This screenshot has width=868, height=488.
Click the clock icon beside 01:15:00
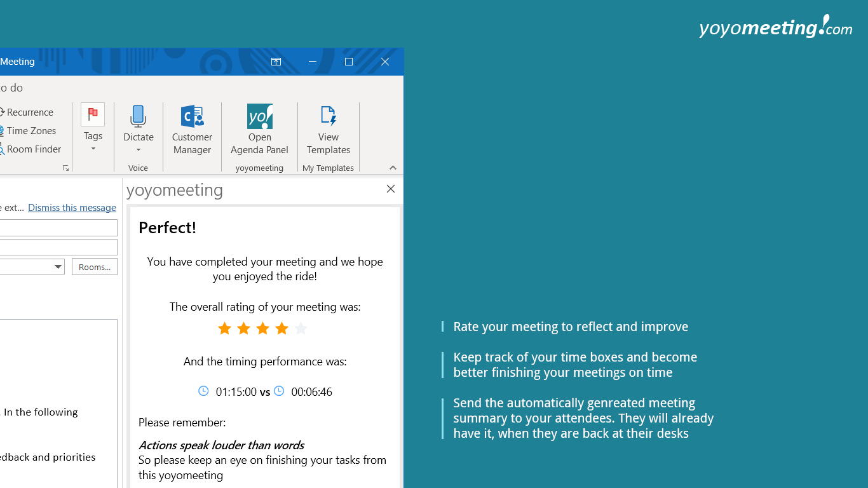[203, 391]
